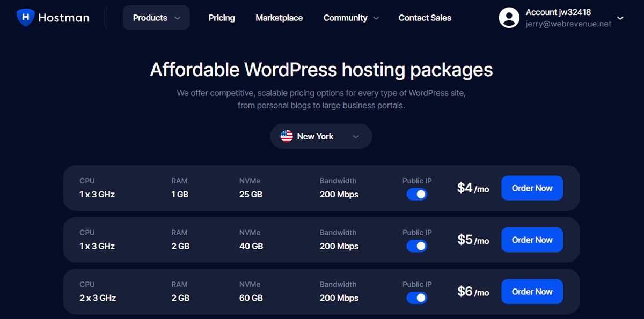Click the 2 x 3 GHz CPU value
This screenshot has width=644, height=319.
98,298
